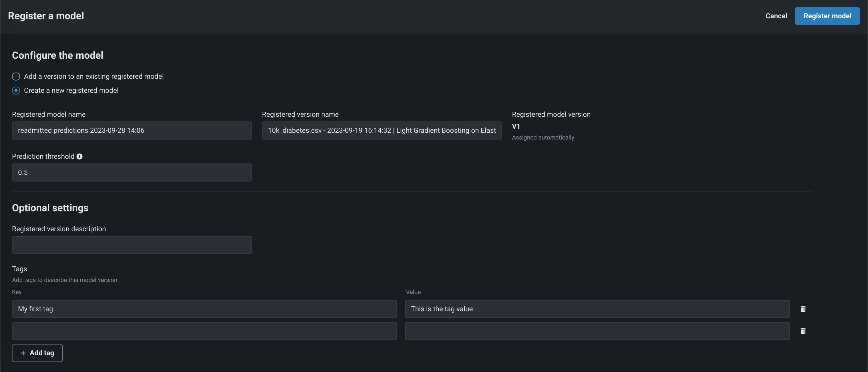Click the plus icon in Add tag
The height and width of the screenshot is (372, 868).
[23, 353]
